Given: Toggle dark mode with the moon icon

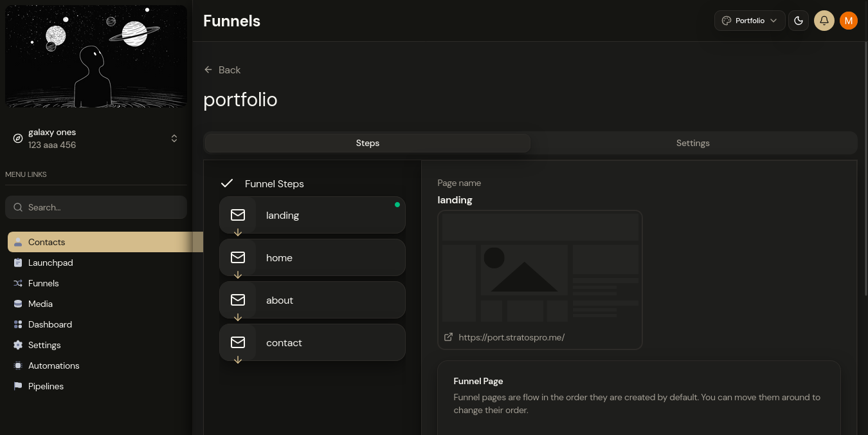Looking at the screenshot, I should click(799, 21).
